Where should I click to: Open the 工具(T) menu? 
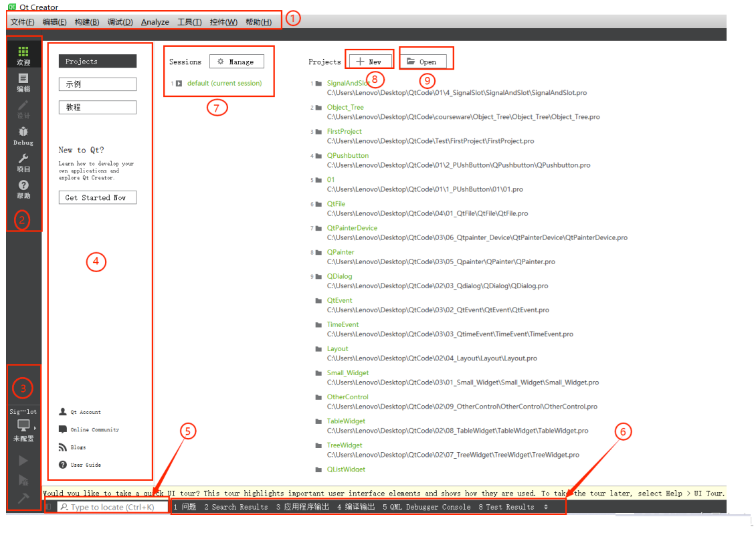click(x=189, y=22)
